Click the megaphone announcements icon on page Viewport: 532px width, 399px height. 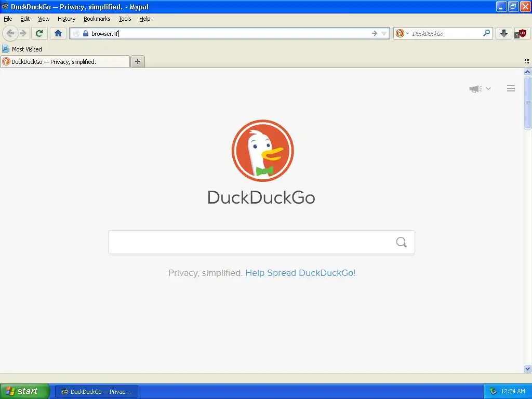click(475, 89)
